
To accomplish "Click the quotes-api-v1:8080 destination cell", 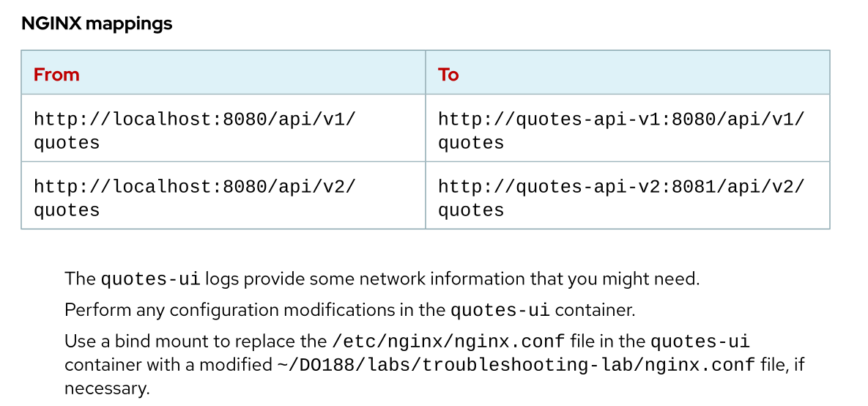I will (621, 129).
